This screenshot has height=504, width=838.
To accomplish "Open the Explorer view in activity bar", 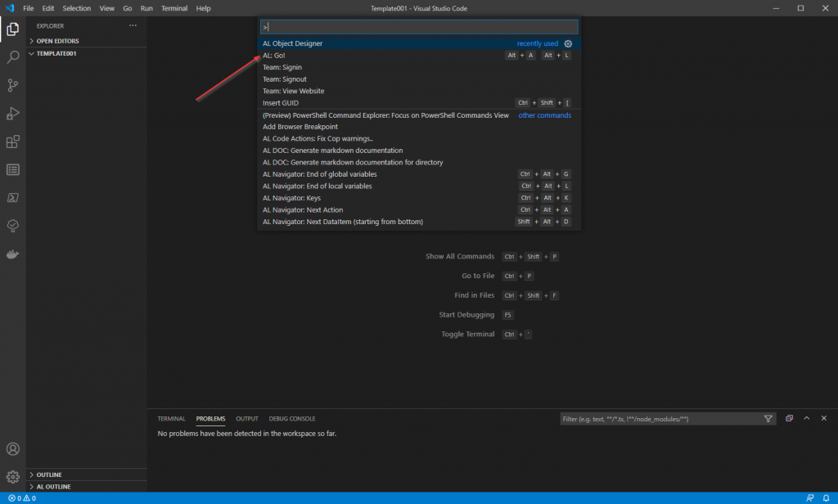I will [x=13, y=29].
